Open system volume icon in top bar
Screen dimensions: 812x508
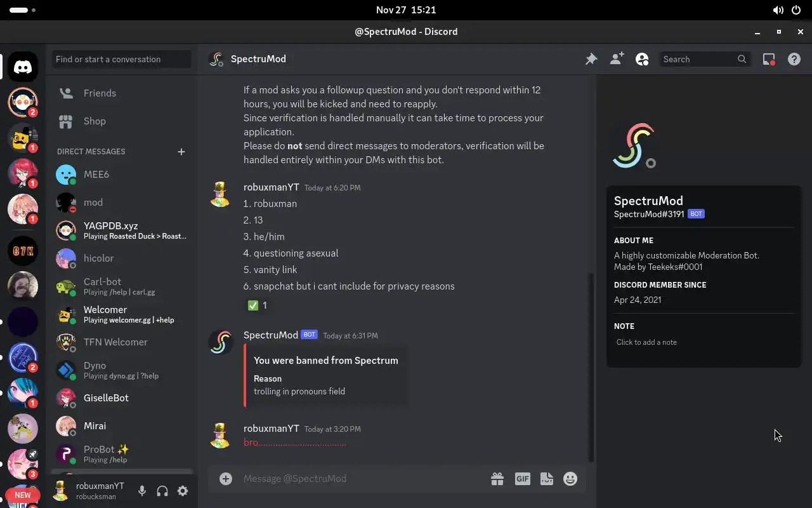tap(778, 10)
